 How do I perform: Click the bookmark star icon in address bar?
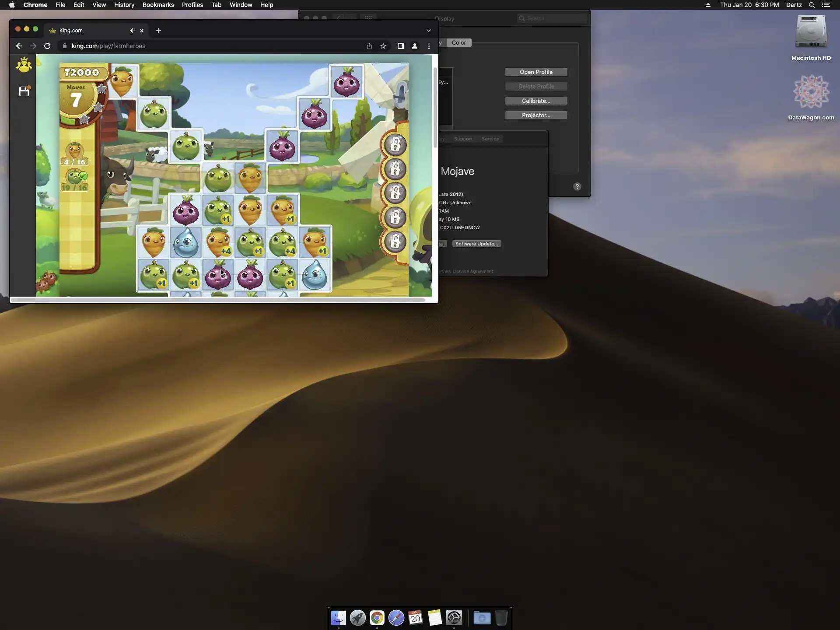383,46
